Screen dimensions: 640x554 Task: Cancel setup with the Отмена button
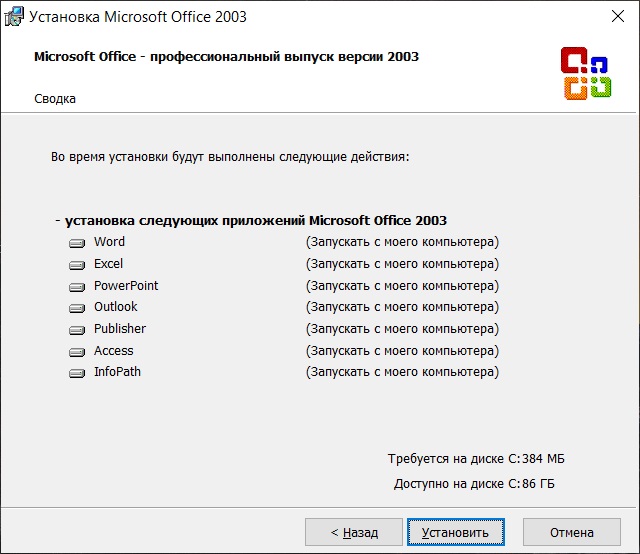click(571, 532)
